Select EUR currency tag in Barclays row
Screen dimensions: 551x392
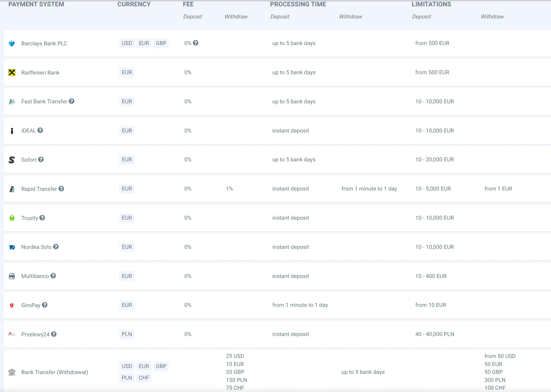pyautogui.click(x=144, y=43)
